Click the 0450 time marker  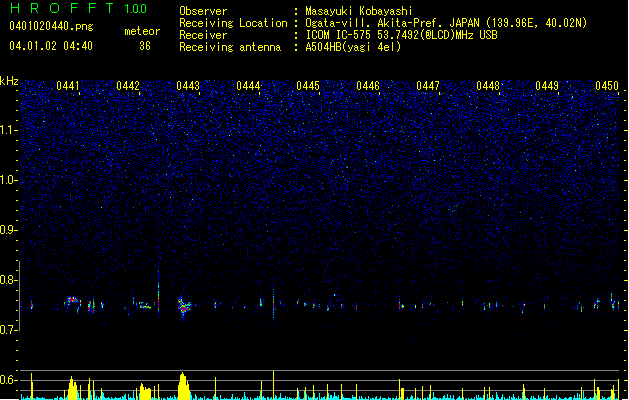point(607,86)
